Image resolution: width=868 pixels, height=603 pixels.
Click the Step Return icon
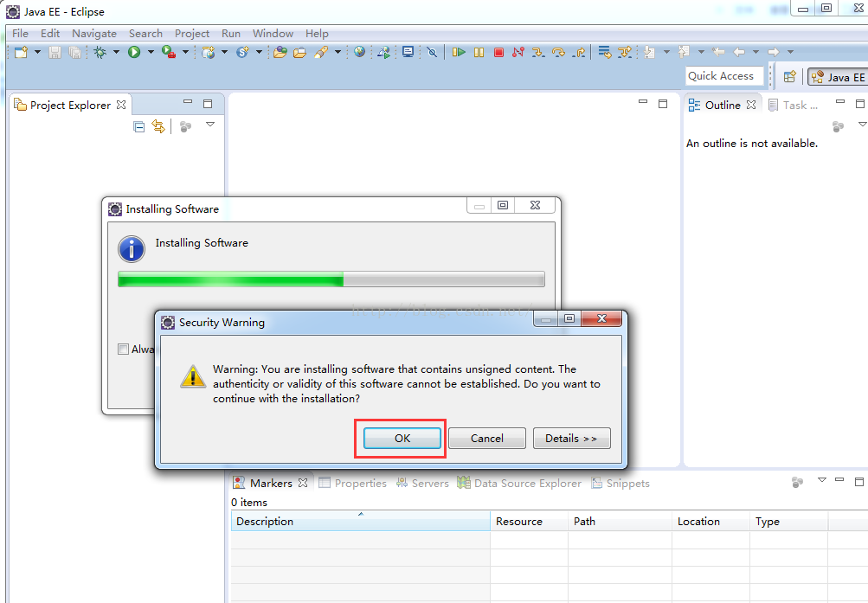579,53
